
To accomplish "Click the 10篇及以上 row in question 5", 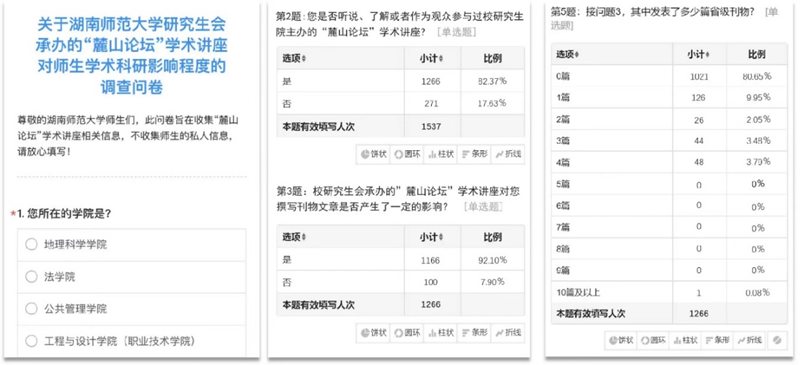I will click(x=669, y=293).
